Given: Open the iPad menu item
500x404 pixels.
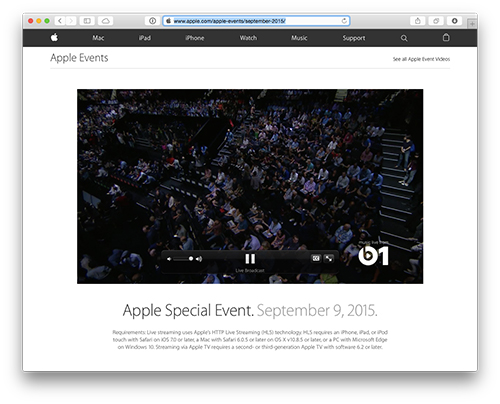Looking at the screenshot, I should point(145,38).
